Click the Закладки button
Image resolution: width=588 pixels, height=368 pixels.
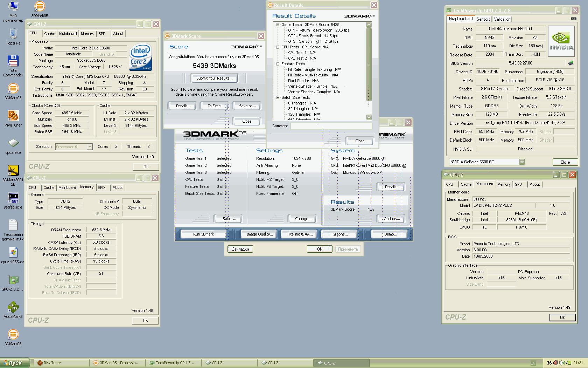click(240, 249)
